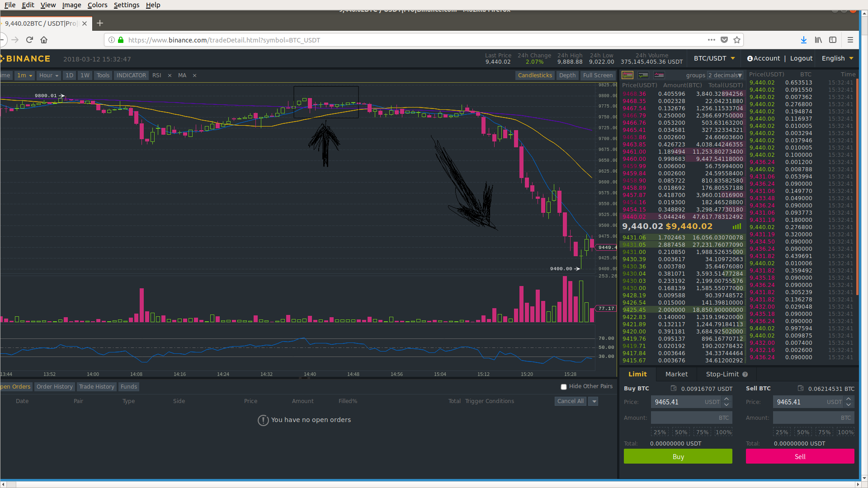Open the Colors menu

pos(97,5)
